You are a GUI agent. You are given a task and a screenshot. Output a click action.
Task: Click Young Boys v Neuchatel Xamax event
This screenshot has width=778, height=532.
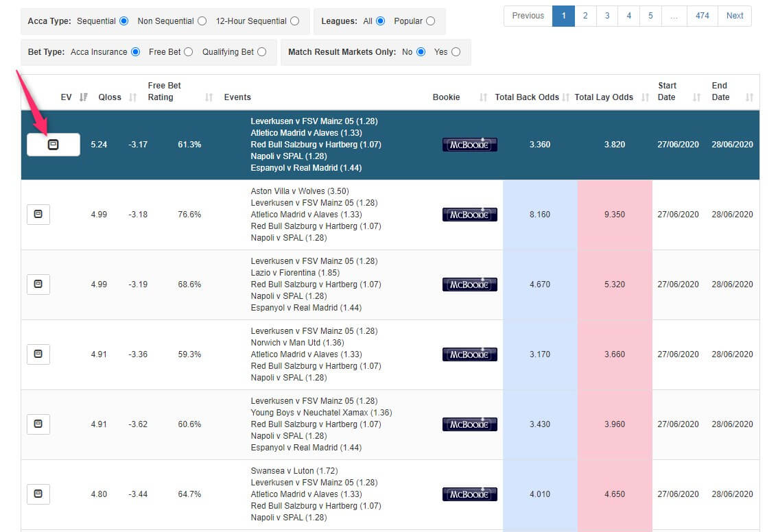[321, 413]
